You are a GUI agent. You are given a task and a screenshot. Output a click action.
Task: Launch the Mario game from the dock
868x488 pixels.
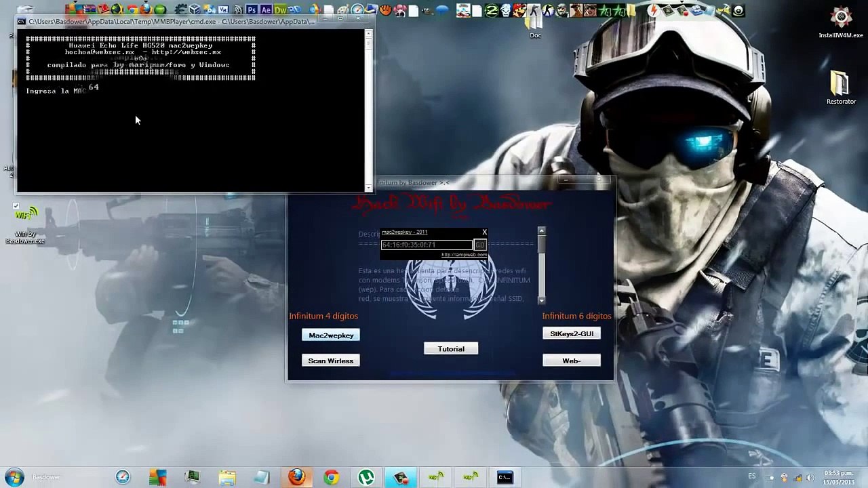coord(519,10)
